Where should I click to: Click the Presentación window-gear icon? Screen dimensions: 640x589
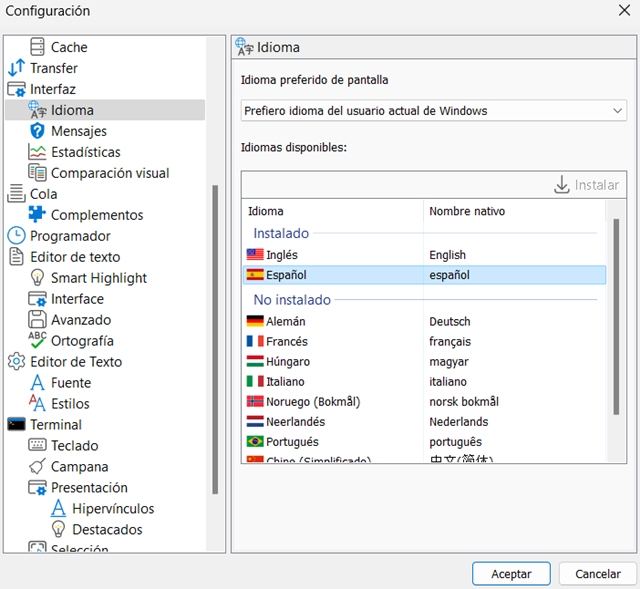[37, 487]
